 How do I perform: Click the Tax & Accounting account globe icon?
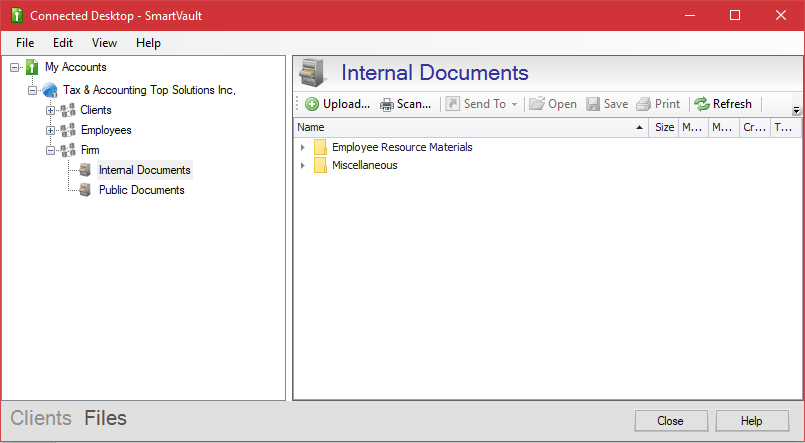pos(50,90)
